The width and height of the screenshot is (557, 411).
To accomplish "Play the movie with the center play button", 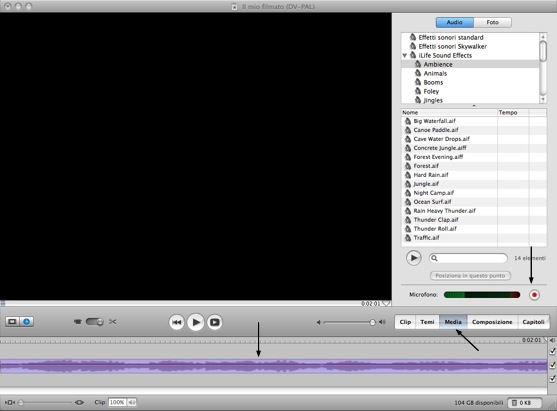I will [x=195, y=322].
